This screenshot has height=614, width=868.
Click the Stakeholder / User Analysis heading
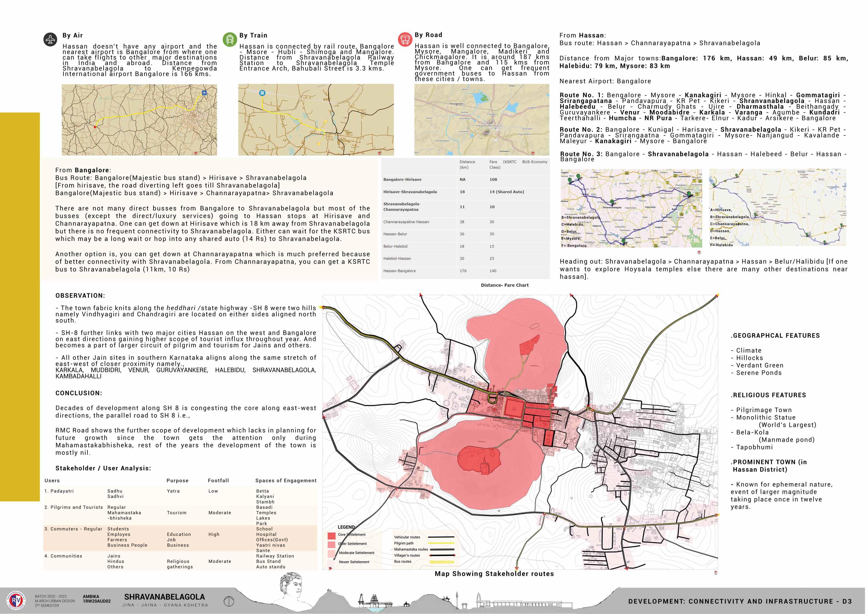[103, 468]
